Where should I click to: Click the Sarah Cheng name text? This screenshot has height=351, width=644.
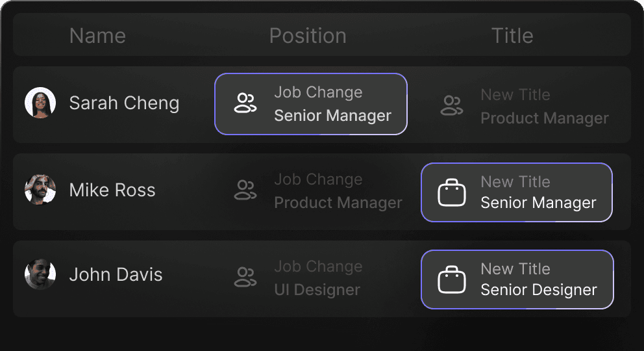coord(124,103)
